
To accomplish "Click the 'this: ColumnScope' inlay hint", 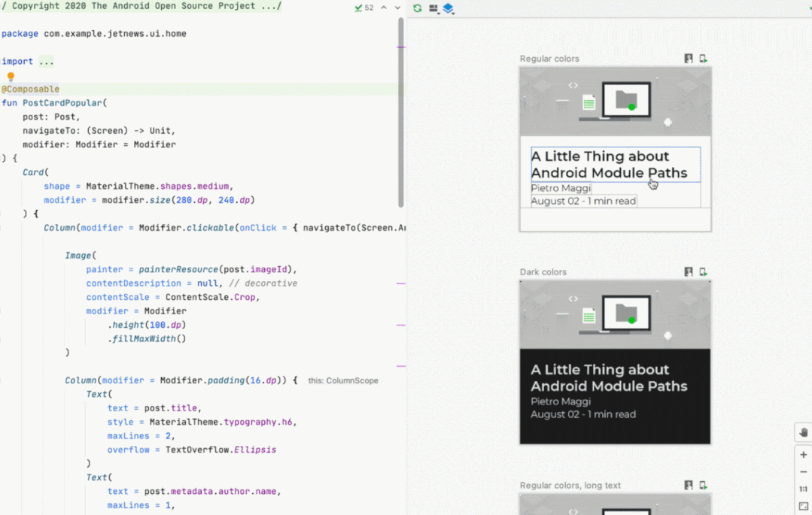I will pyautogui.click(x=343, y=380).
